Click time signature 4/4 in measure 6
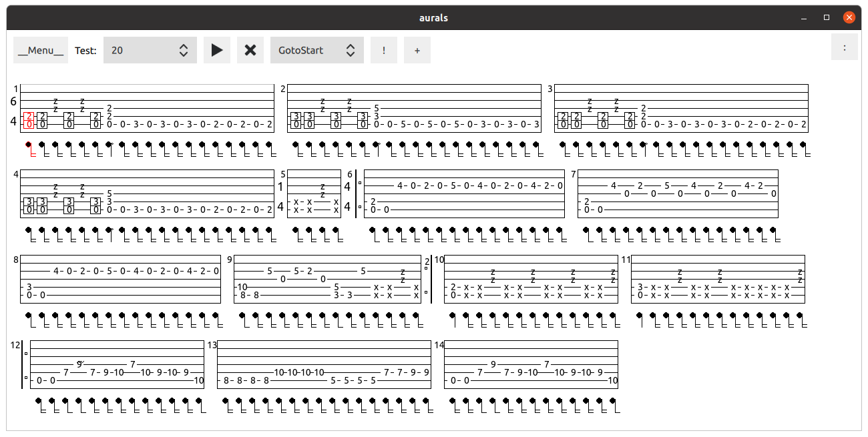Screen dimensions: 868x437 tap(347, 197)
